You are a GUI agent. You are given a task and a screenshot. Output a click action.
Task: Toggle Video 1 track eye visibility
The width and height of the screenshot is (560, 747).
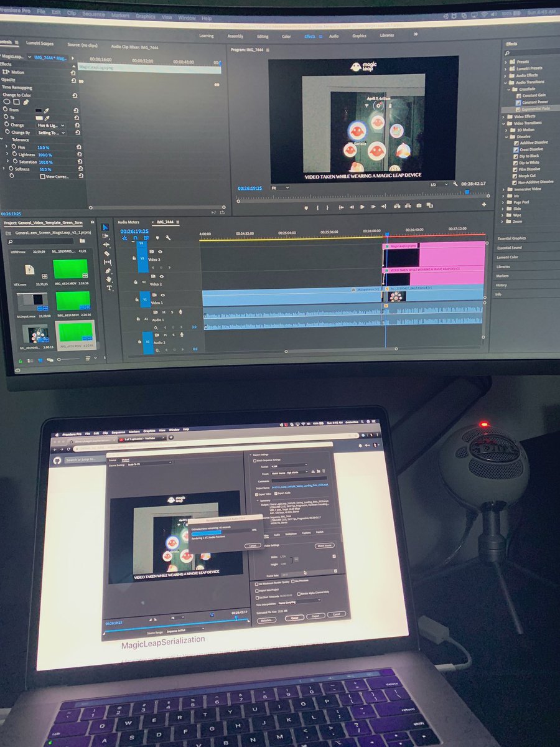click(x=162, y=295)
